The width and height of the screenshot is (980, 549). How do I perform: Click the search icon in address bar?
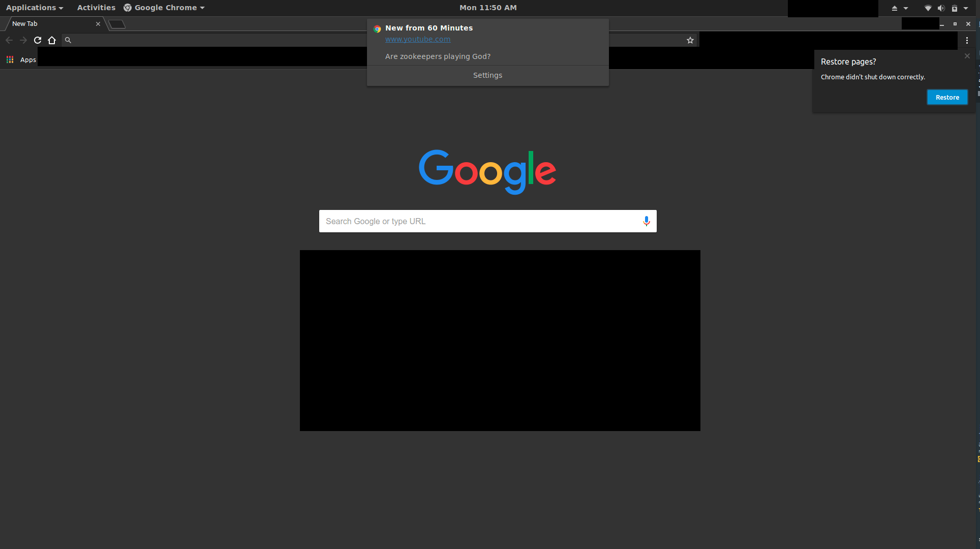68,40
